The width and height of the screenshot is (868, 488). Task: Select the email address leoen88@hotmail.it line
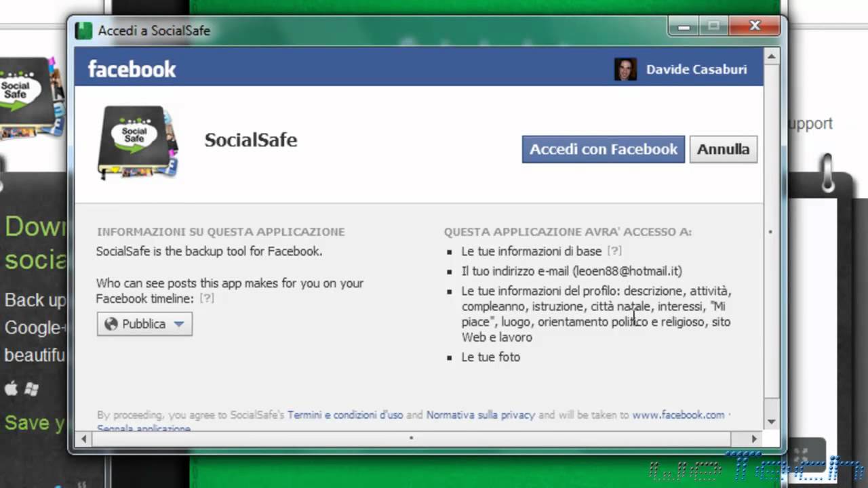click(x=572, y=271)
